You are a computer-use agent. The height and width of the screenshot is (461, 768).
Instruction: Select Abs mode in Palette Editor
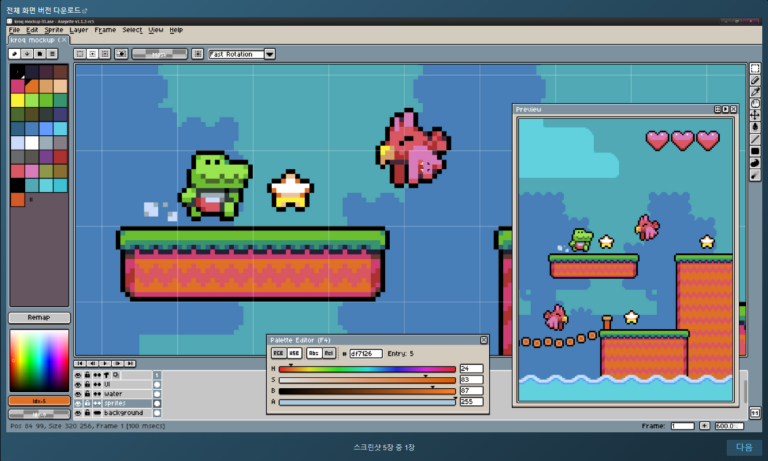[313, 353]
